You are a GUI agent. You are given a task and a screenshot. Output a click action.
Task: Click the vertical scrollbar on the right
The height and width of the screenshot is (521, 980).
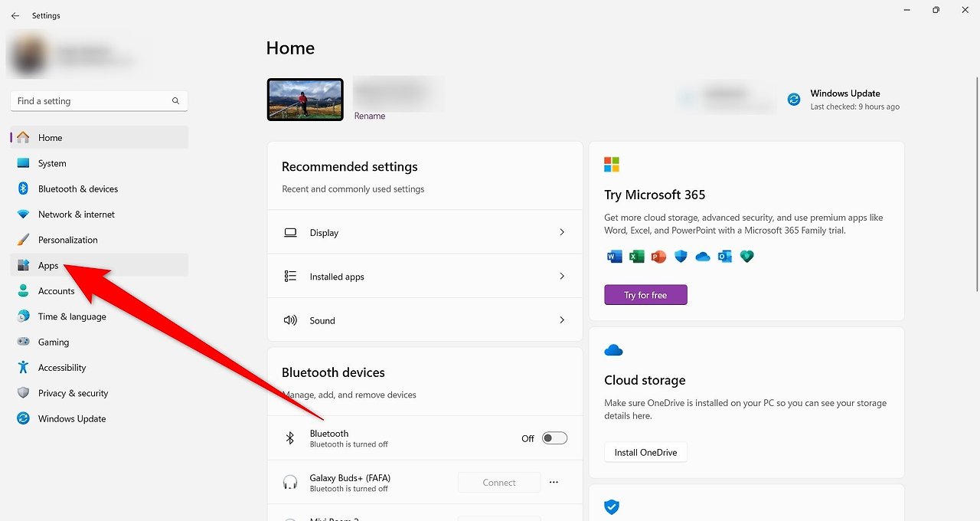(976, 184)
